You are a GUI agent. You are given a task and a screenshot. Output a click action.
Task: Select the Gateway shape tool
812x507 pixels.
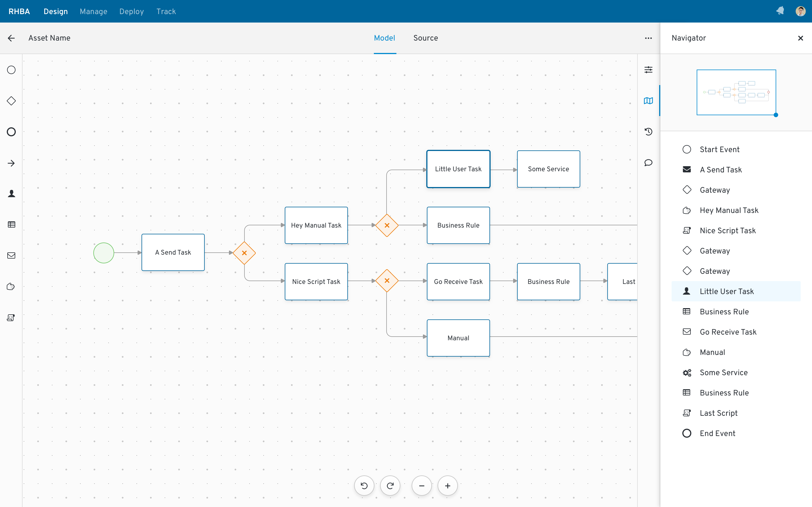pyautogui.click(x=11, y=101)
